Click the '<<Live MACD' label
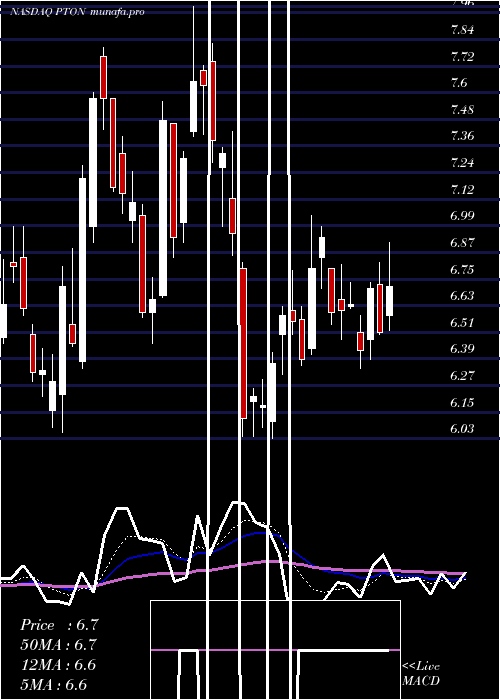500x700 pixels. 421,673
